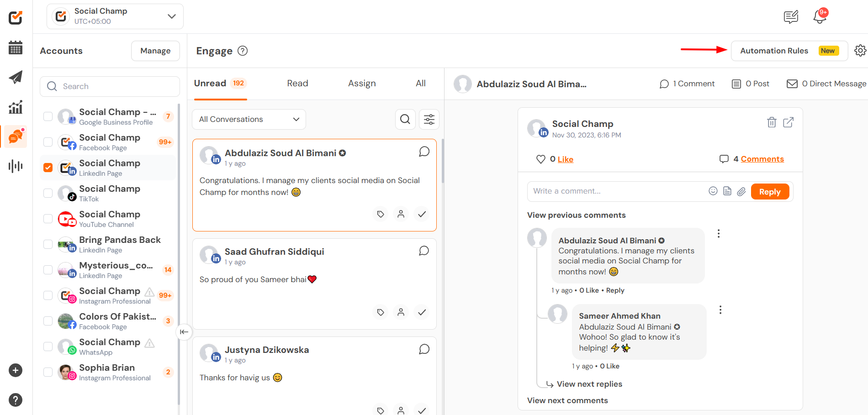This screenshot has width=868, height=415.
Task: Expand View next replies
Action: (589, 384)
